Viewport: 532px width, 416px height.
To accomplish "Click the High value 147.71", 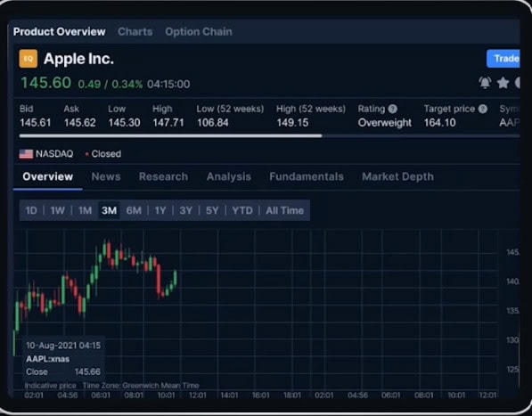I will (x=168, y=122).
